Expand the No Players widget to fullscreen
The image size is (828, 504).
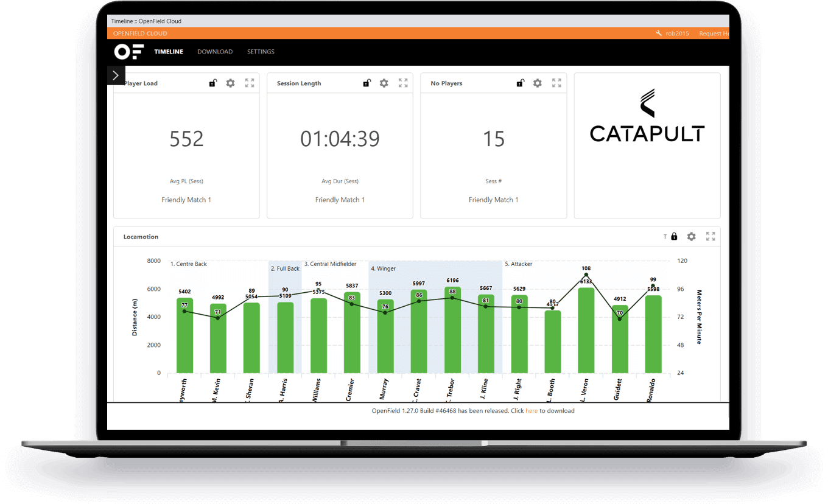click(556, 83)
